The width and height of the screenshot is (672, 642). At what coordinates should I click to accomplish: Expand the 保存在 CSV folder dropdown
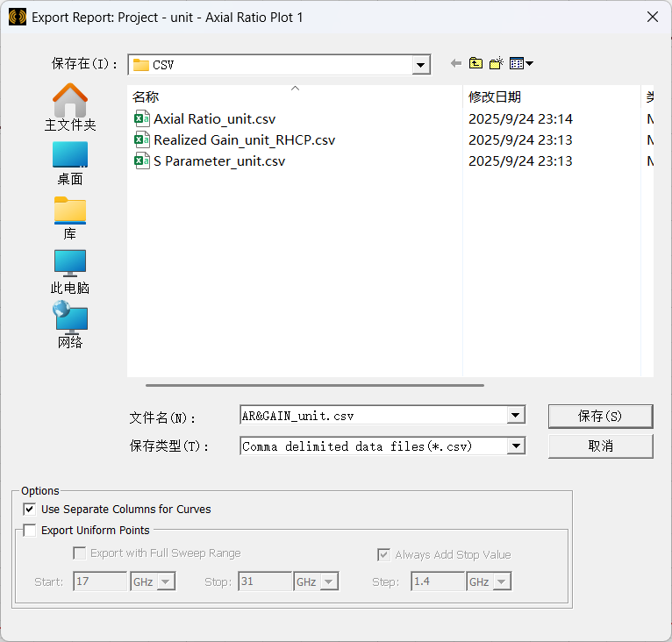(x=421, y=65)
